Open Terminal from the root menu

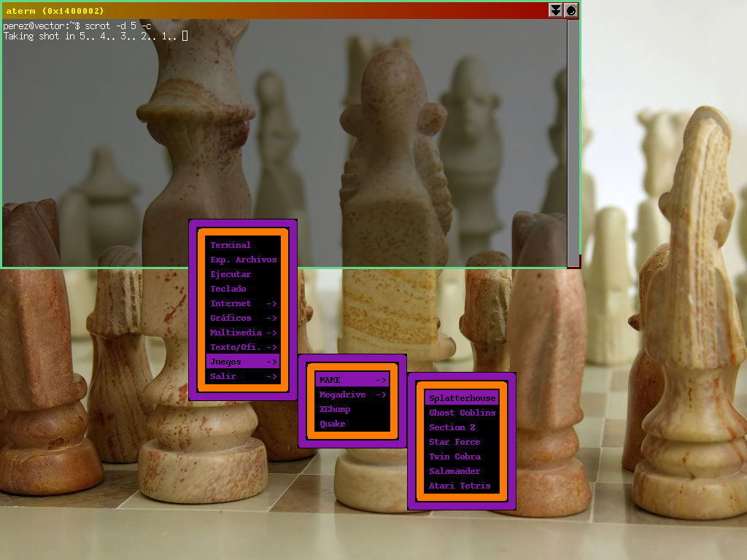[243, 245]
